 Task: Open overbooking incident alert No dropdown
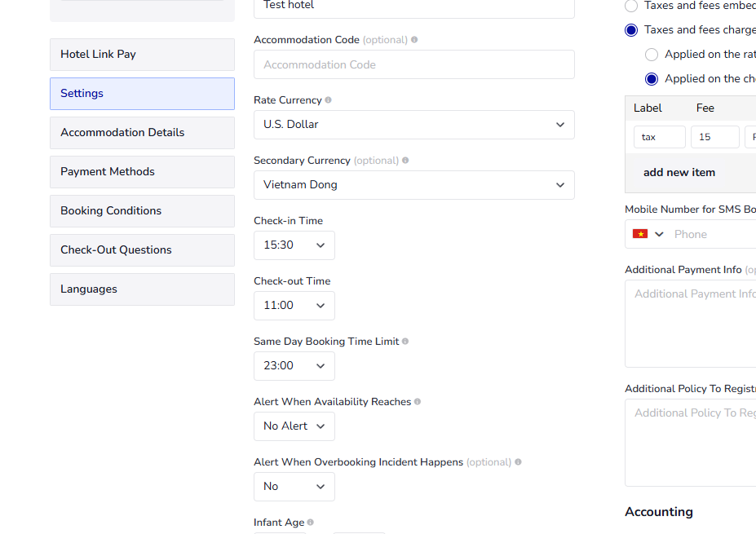click(294, 486)
